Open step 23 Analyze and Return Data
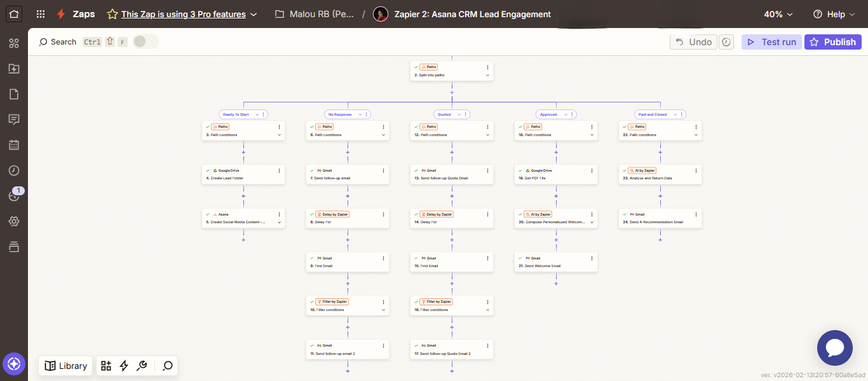This screenshot has width=868, height=381. 660,174
